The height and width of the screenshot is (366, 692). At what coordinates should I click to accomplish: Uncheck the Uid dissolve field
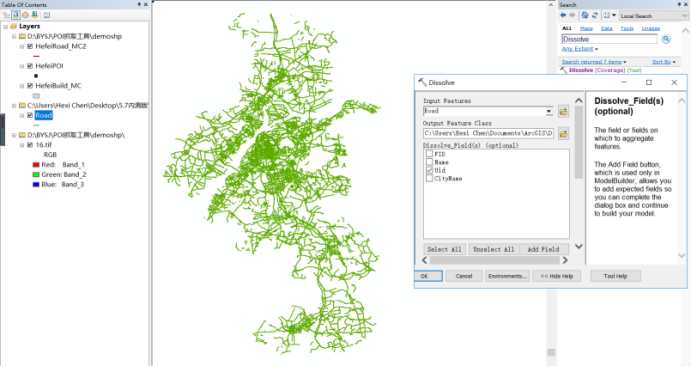point(429,170)
